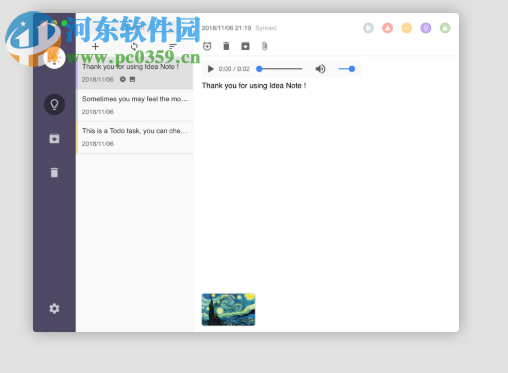The height and width of the screenshot is (373, 508).
Task: Open the 'This is a Todo task' note
Action: point(135,137)
